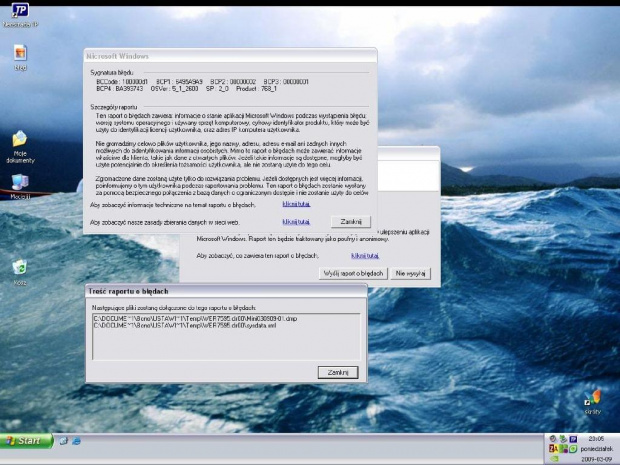Open the Moje dokumenty folder icon
The image size is (620, 465).
(x=20, y=147)
